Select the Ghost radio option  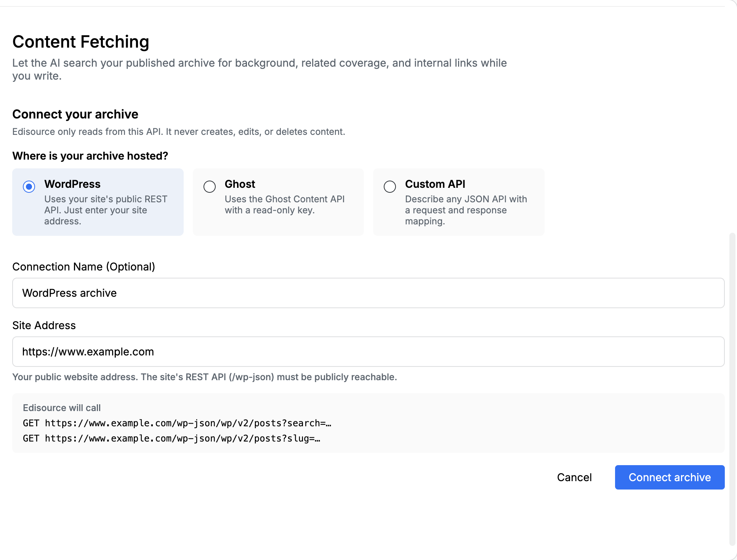[210, 187]
